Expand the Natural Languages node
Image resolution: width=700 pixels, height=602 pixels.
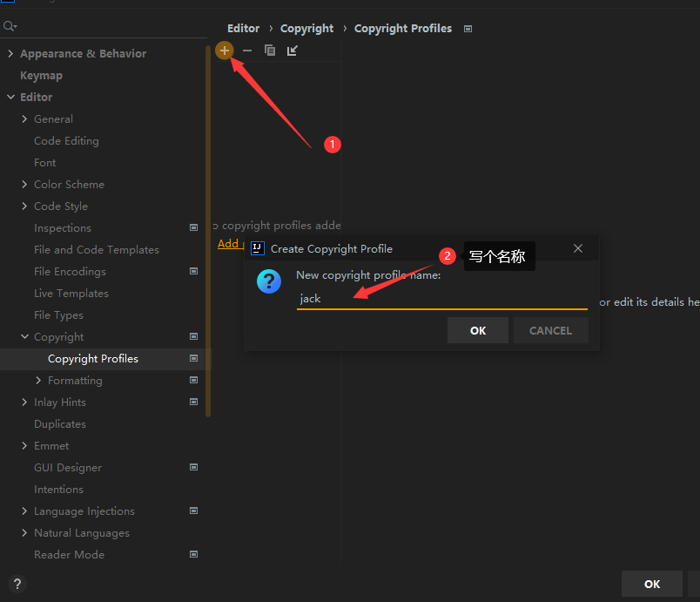pyautogui.click(x=24, y=533)
